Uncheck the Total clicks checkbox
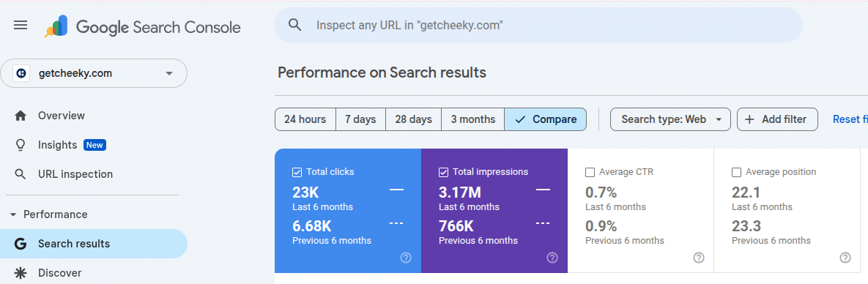The width and height of the screenshot is (868, 284). point(297,172)
